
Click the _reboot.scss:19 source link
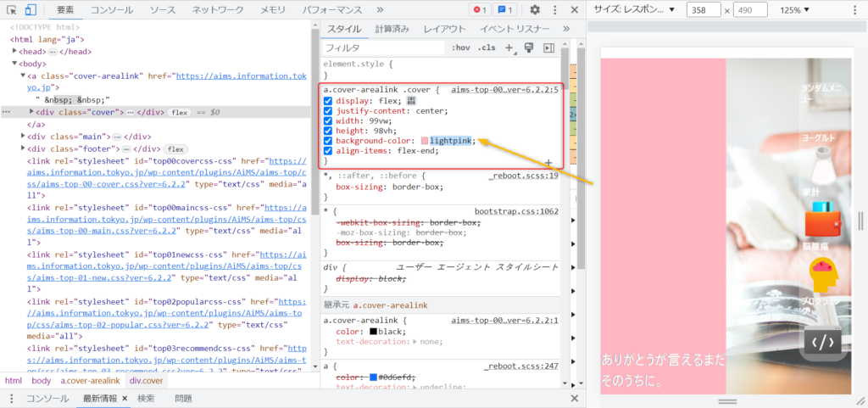523,176
